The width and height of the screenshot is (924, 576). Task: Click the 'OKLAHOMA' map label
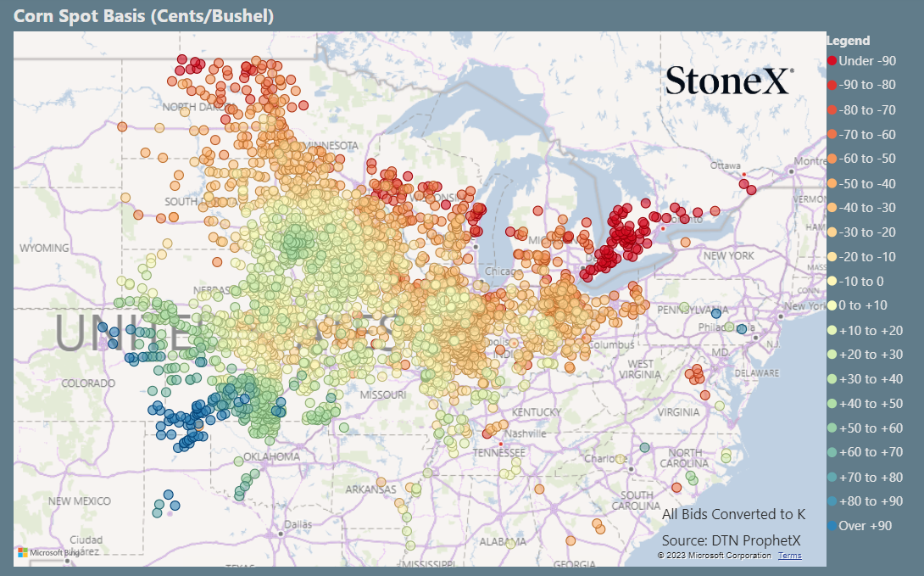pos(271,456)
